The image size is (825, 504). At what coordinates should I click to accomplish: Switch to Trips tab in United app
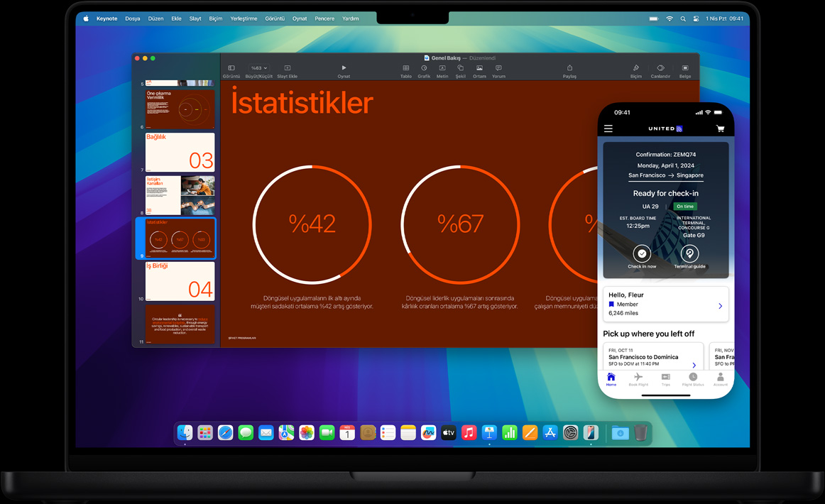coord(665,379)
